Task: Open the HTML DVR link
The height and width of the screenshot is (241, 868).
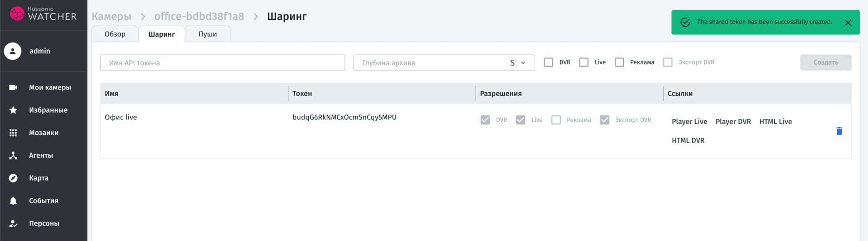Action: (688, 141)
